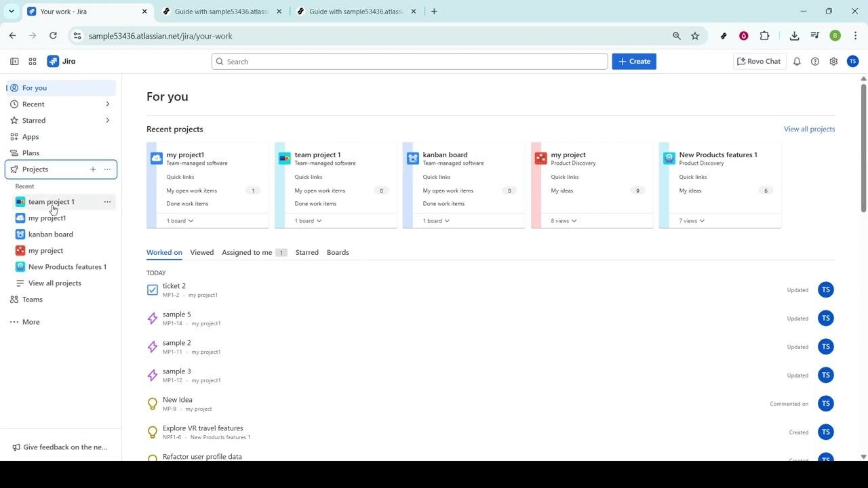Expand the 1 board dropdown on my project1 card
This screenshot has height=488, width=868.
click(180, 221)
